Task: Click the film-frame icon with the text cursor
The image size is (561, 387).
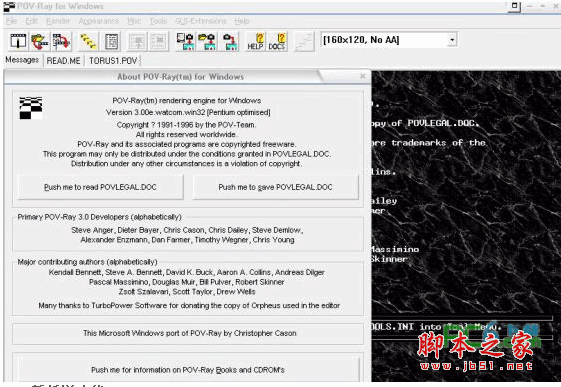Action: pyautogui.click(x=18, y=41)
